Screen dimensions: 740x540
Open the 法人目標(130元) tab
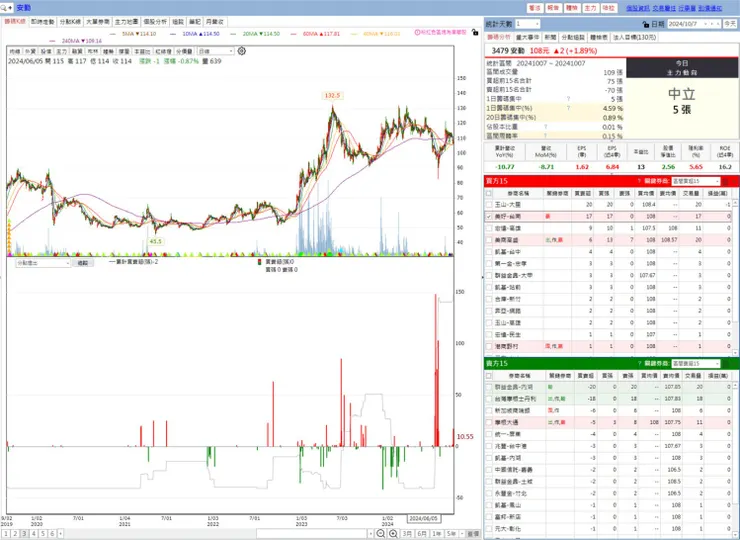(x=634, y=37)
